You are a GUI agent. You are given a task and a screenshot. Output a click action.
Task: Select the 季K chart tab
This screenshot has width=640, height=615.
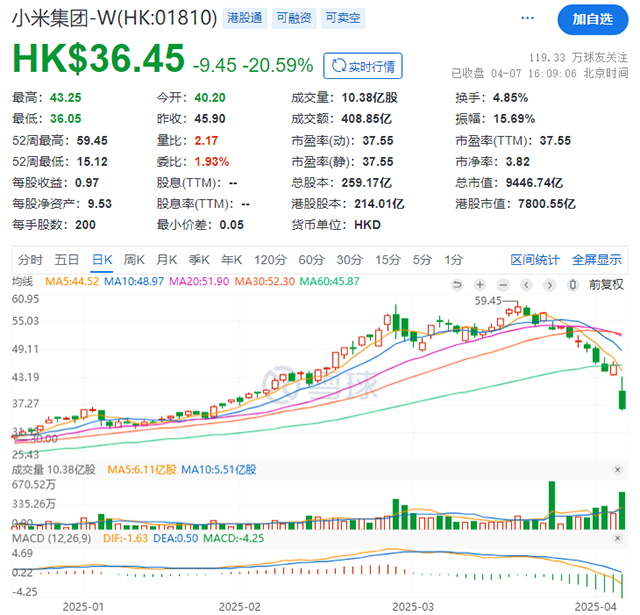click(199, 260)
